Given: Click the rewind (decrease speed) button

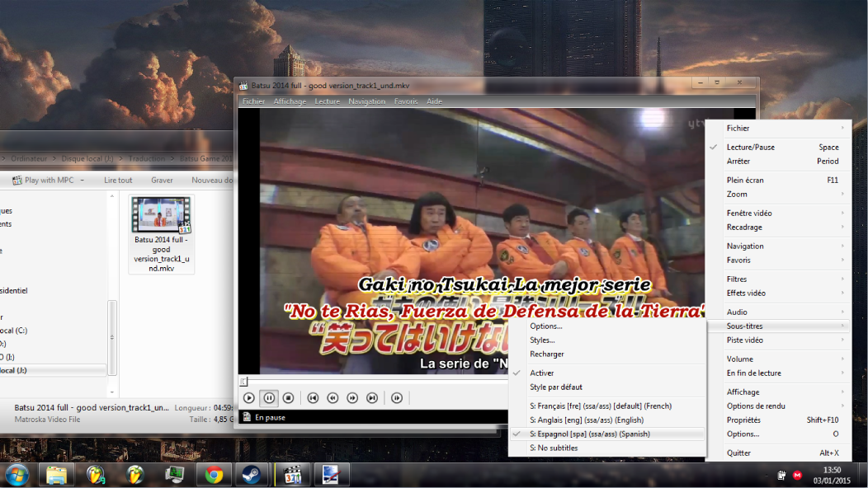Looking at the screenshot, I should point(333,398).
